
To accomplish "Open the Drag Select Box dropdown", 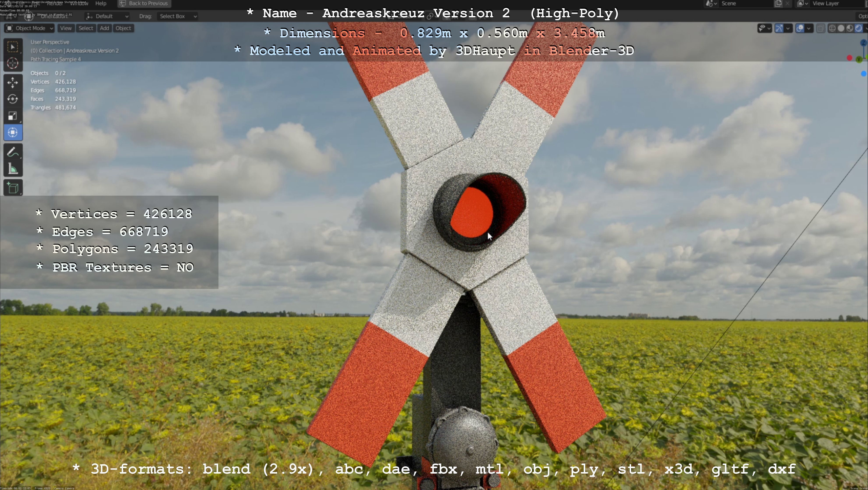I will (x=177, y=16).
